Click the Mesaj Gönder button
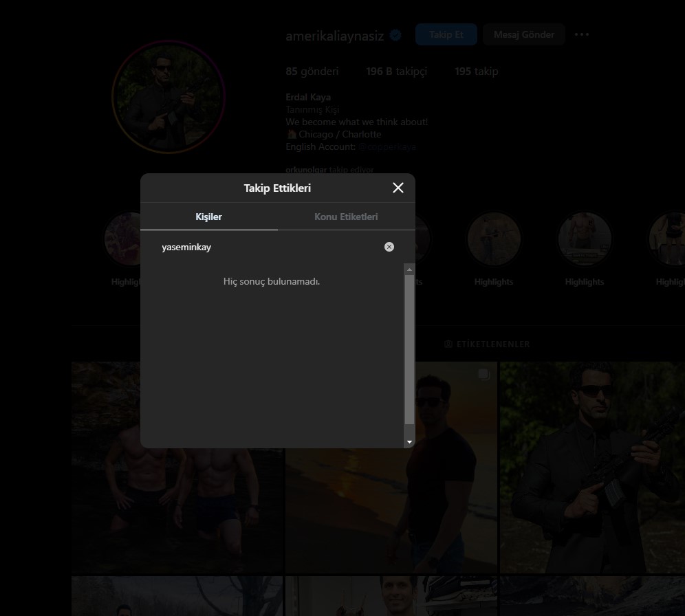The image size is (685, 616). (523, 34)
